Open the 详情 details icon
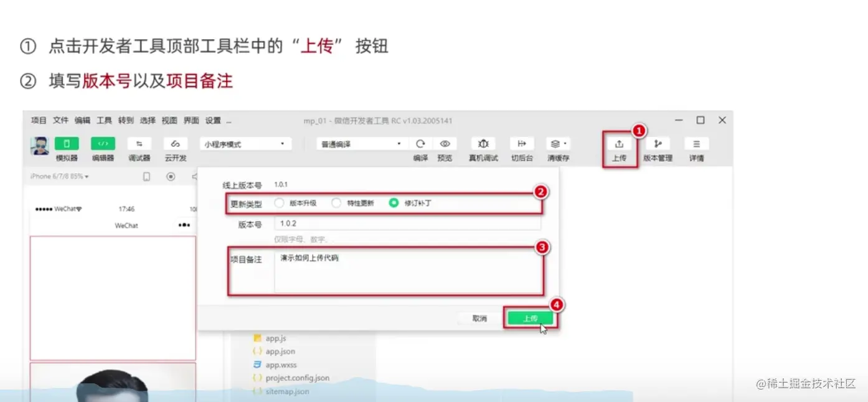Screen dimensions: 868x402 (x=696, y=144)
